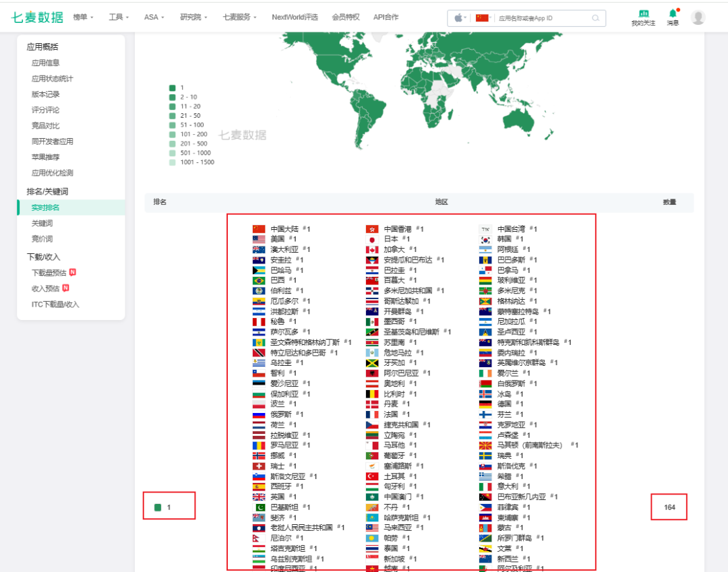Expand the 研究院 dropdown menu
Image resolution: width=728 pixels, height=572 pixels.
[193, 17]
